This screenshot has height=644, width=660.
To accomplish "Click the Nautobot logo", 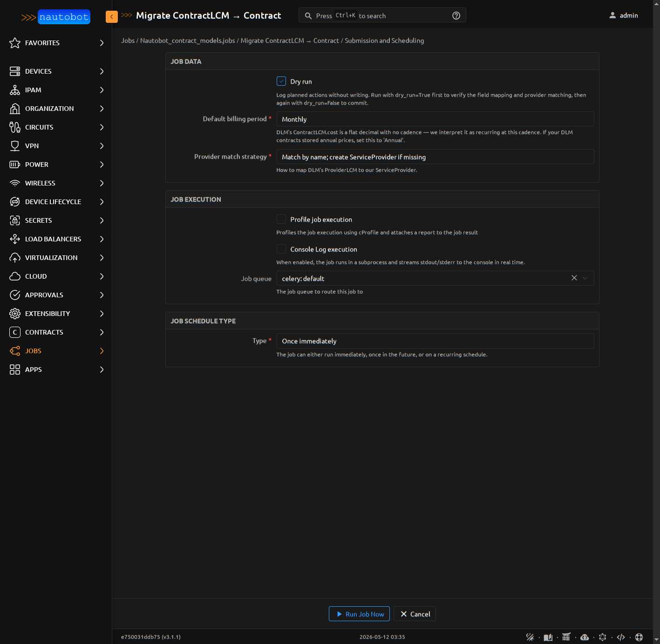I will (x=56, y=17).
